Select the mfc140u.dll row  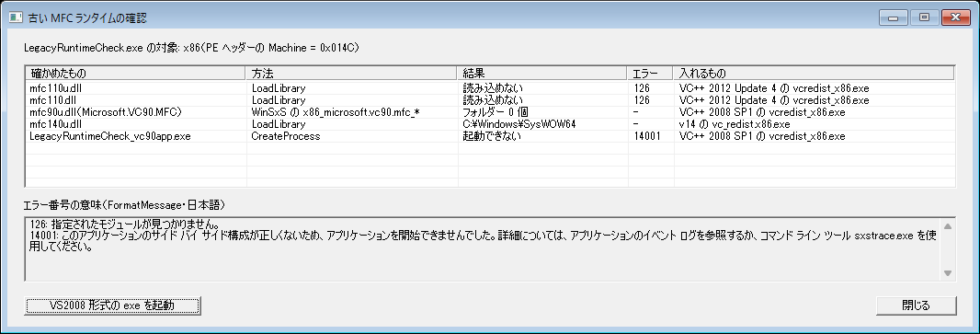[x=490, y=124]
